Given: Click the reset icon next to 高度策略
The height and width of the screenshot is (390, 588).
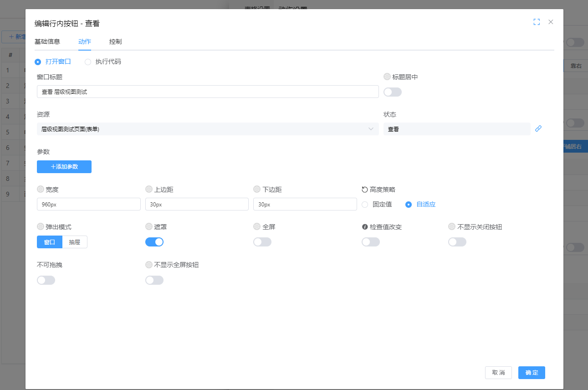Looking at the screenshot, I should pos(364,190).
